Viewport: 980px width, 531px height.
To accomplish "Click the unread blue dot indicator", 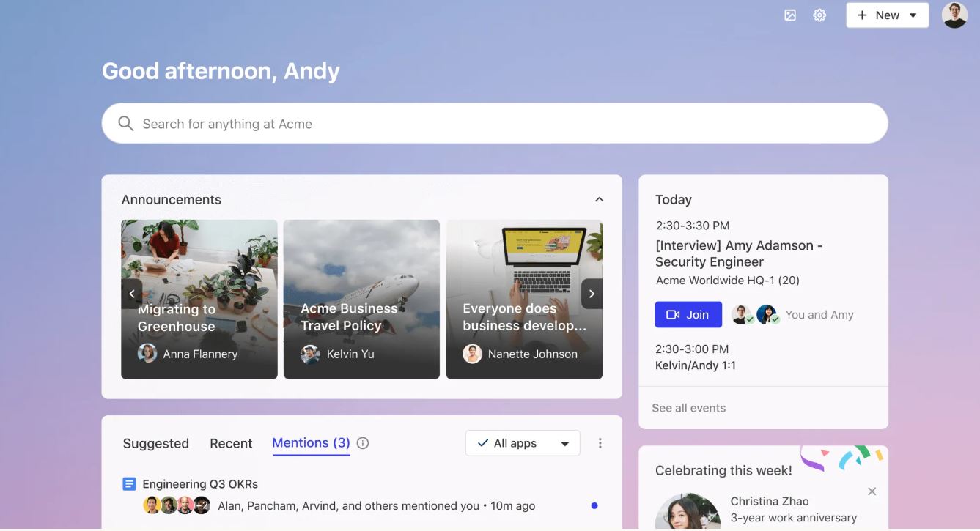I will tap(594, 505).
